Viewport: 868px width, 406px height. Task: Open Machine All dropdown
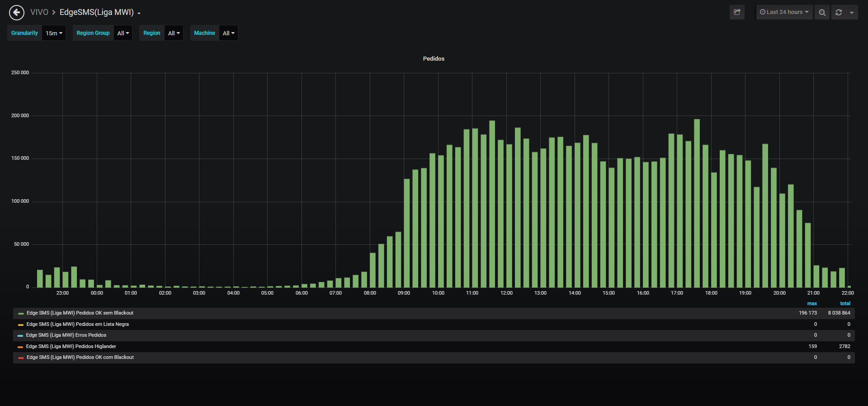(x=228, y=33)
